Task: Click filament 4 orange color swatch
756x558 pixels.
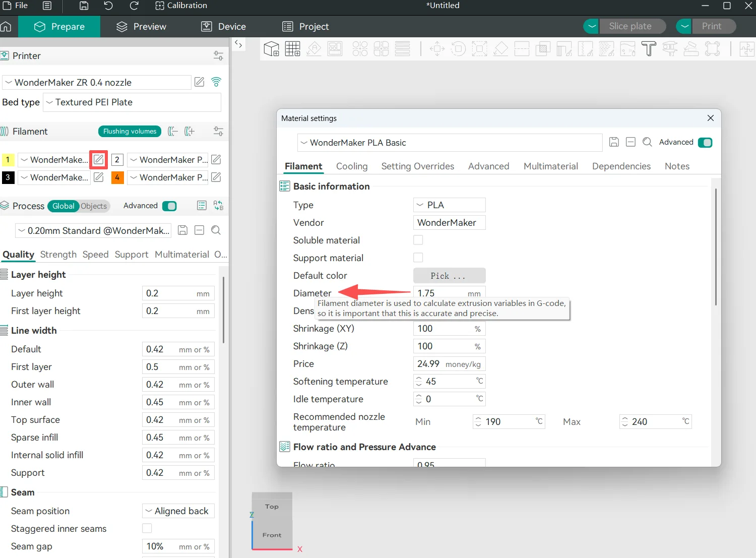Action: (x=117, y=177)
